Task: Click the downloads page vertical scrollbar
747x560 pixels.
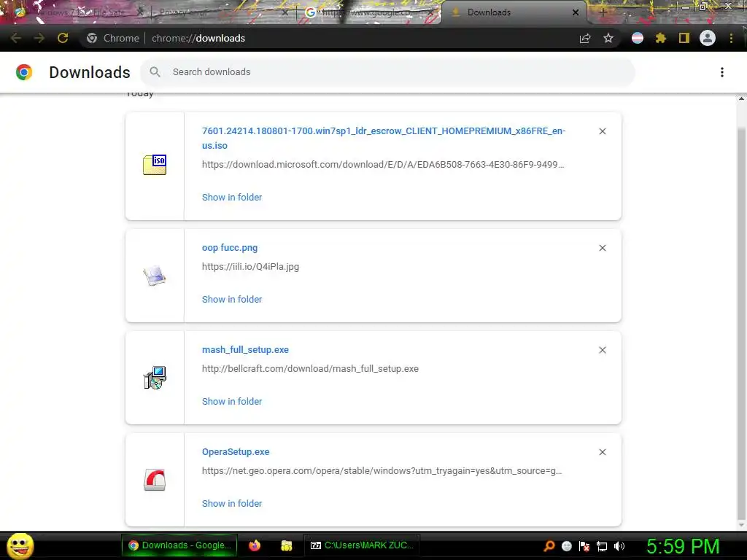Action: [x=741, y=324]
